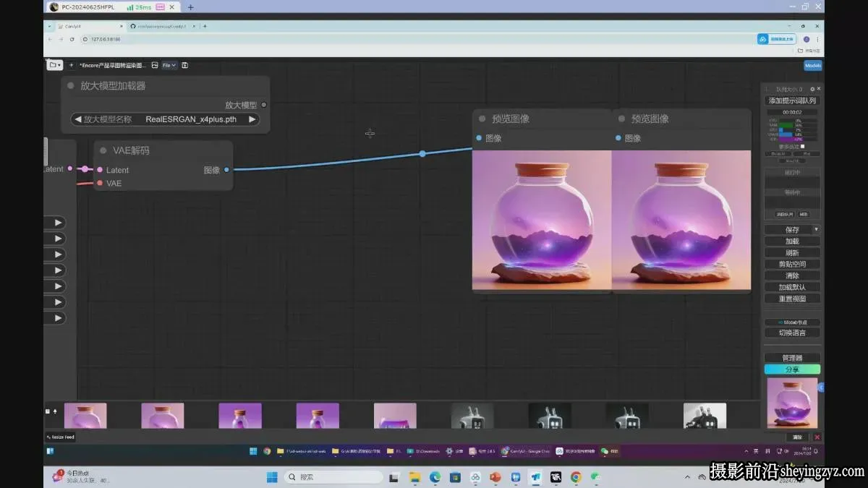Click the 搜索 search box on taskbar
The image size is (868, 488).
[333, 477]
